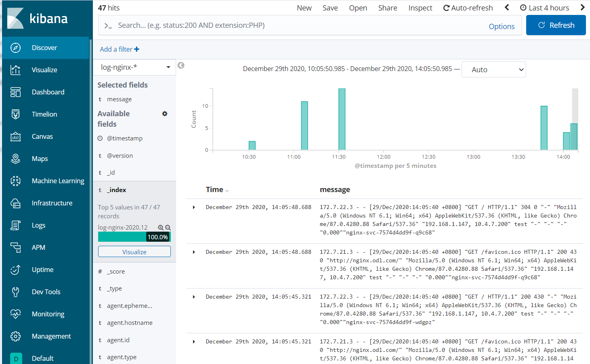Screen dimensions: 590x364
Task: Toggle Auto-refresh setting
Action: coord(468,8)
